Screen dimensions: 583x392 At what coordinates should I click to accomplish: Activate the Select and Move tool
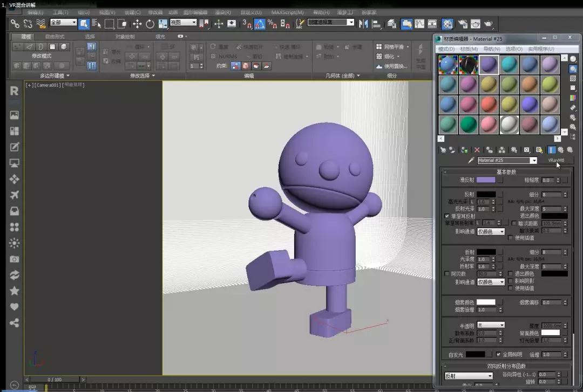click(x=137, y=24)
